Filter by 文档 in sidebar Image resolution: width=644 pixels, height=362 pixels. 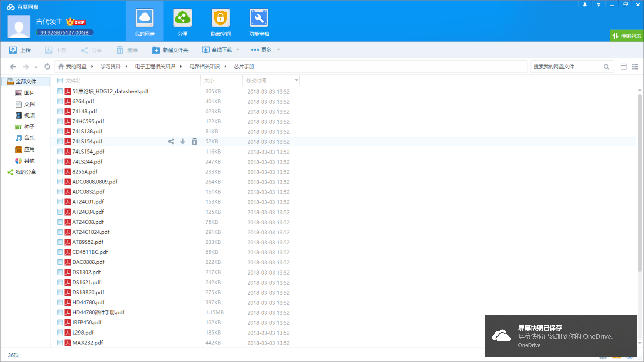coord(25,104)
